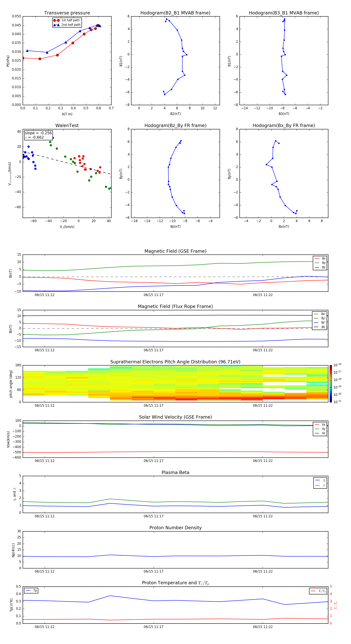Click 'By' in the GSE magnetic field legend
The height and width of the screenshot is (644, 351).
click(x=324, y=263)
